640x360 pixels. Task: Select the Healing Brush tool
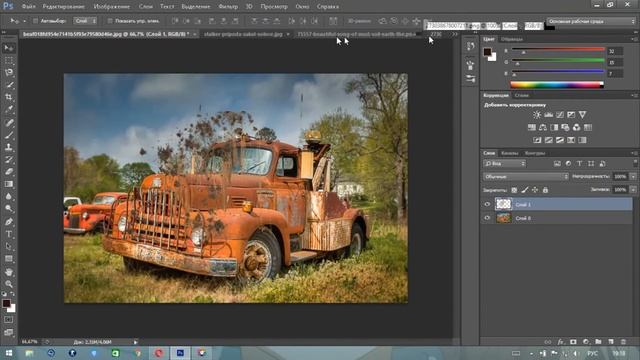pos(9,122)
